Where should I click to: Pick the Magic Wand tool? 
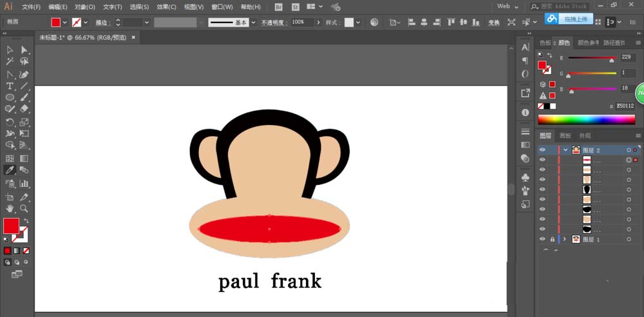click(10, 62)
